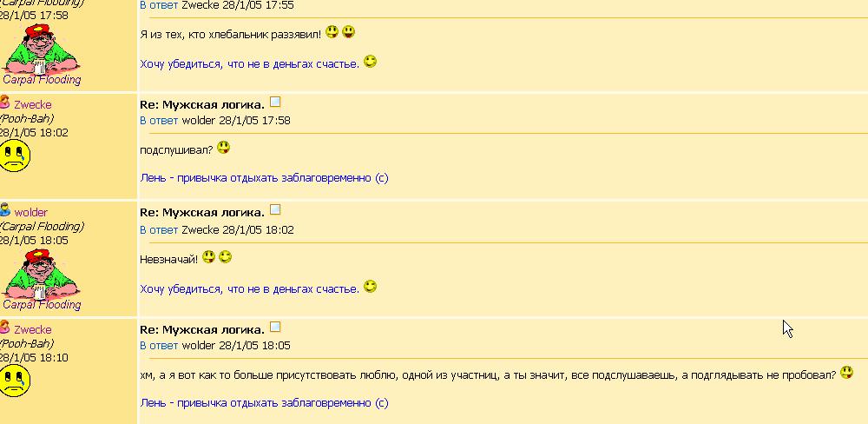Click the document icon beside the 18:02 post title

pyautogui.click(x=274, y=102)
